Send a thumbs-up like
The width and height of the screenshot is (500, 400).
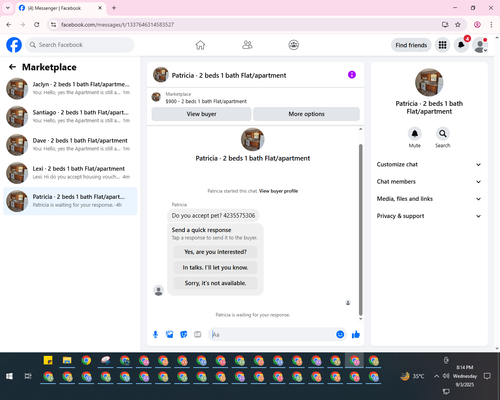click(x=356, y=334)
